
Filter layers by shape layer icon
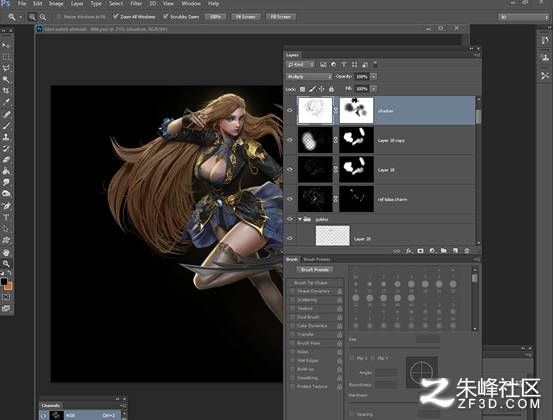(x=354, y=65)
